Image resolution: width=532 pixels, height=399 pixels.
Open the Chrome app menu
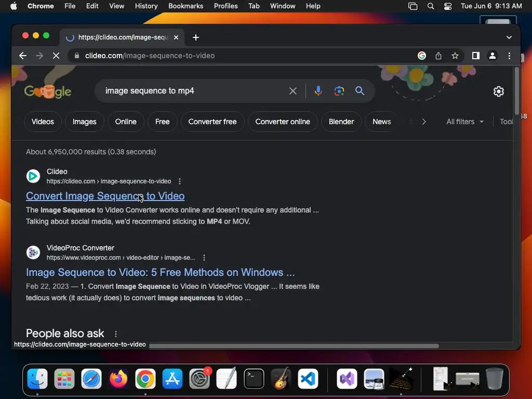(41, 6)
